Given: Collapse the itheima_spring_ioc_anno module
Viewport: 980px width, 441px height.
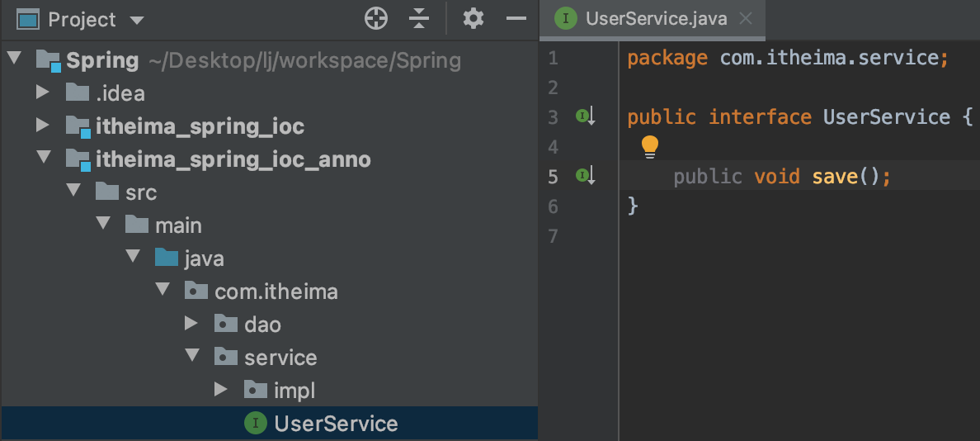Looking at the screenshot, I should 43,159.
